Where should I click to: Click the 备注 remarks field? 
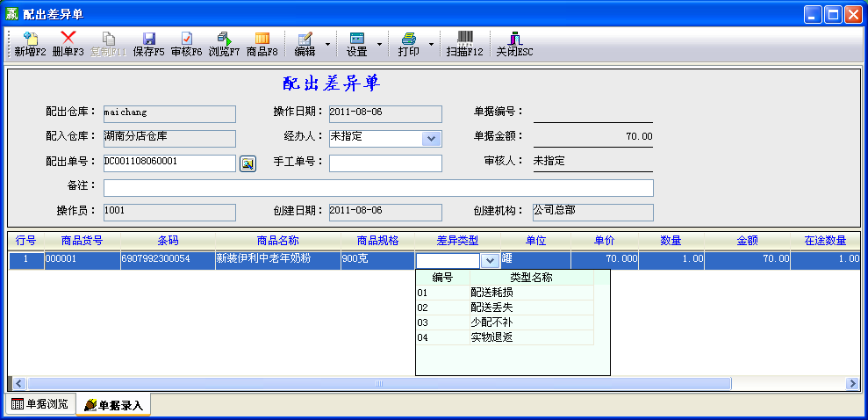point(378,188)
